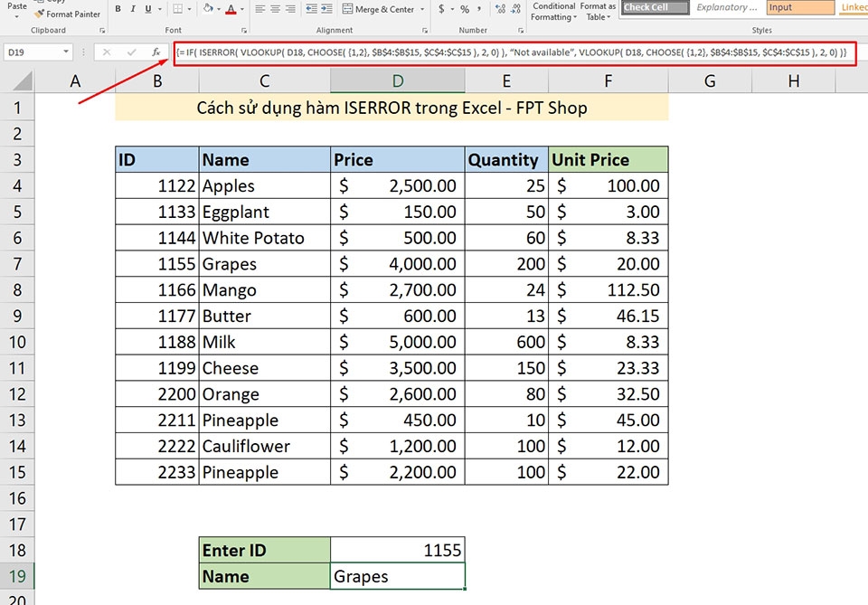Open the Conditional Formatting dropdown
This screenshot has height=605, width=868.
[x=553, y=10]
